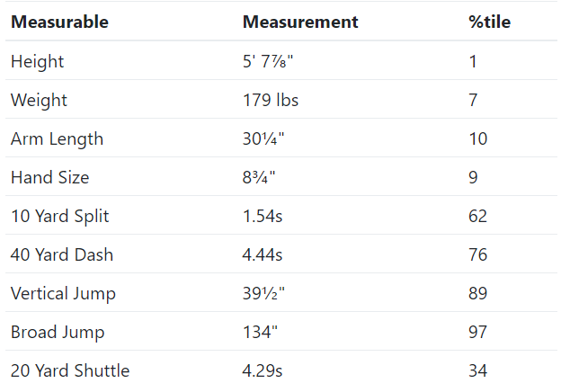
Task: Click the Broad Jump row label
Action: pos(58,332)
